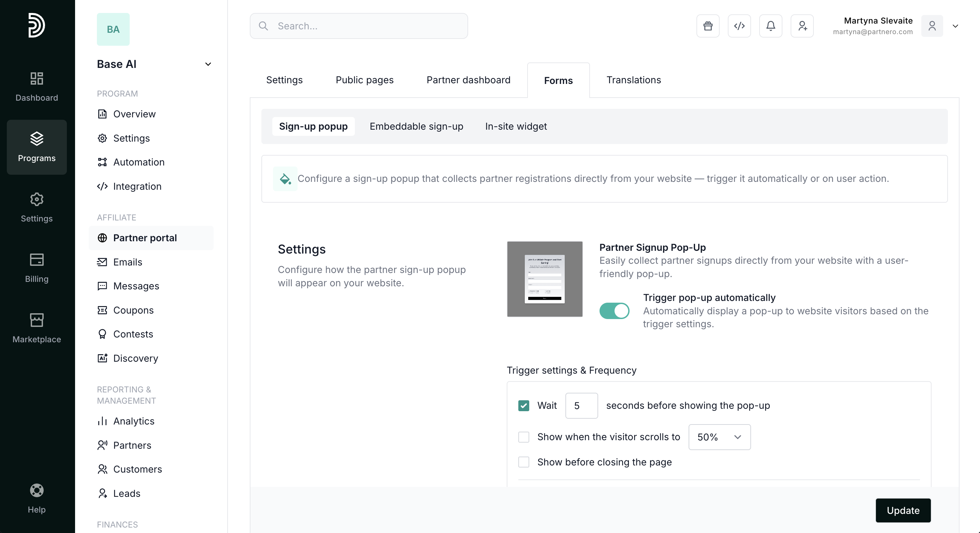
Task: Open the code embed icon in header
Action: pos(739,26)
